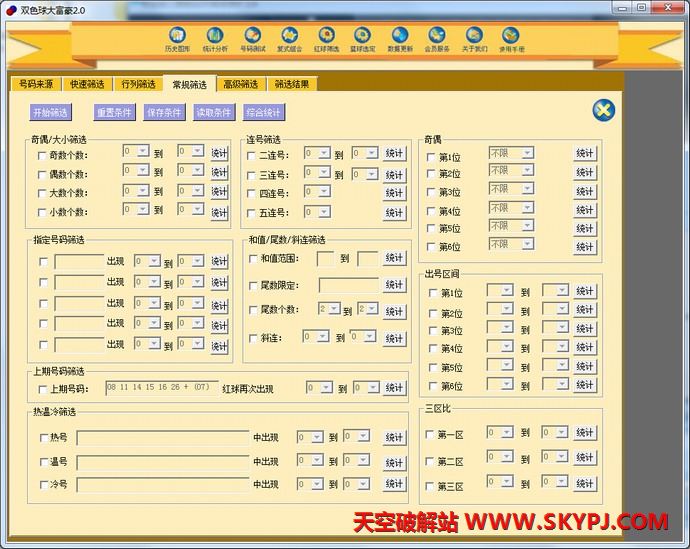
Task: Open the 会员服务 toolbar icon
Action: 437,39
